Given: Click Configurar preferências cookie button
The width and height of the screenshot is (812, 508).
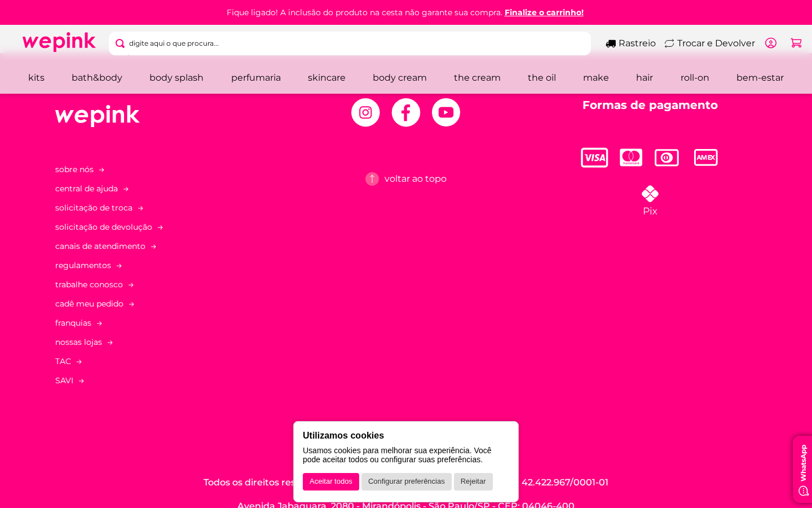Looking at the screenshot, I should (x=407, y=481).
